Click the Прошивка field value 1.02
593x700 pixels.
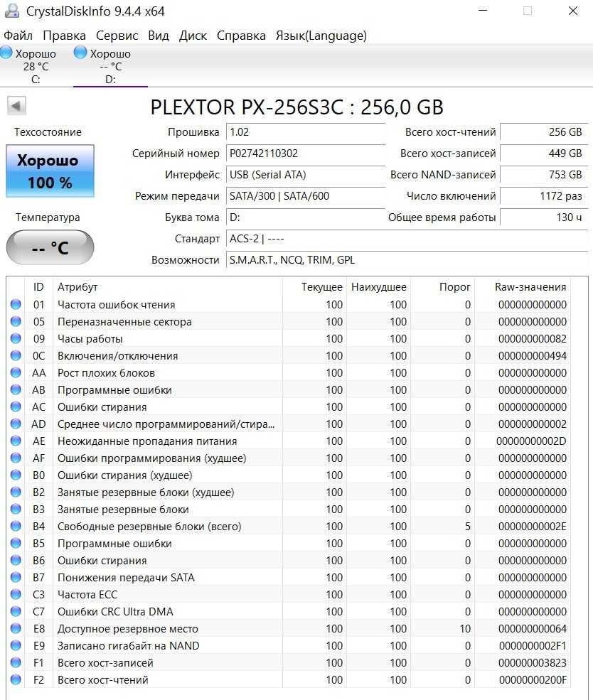pos(306,132)
